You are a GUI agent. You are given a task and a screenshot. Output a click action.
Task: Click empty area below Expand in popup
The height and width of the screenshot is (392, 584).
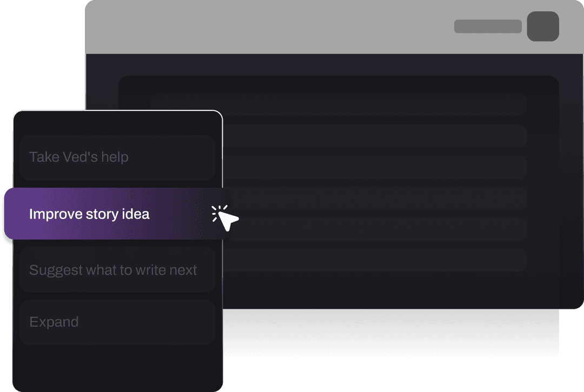[118, 368]
